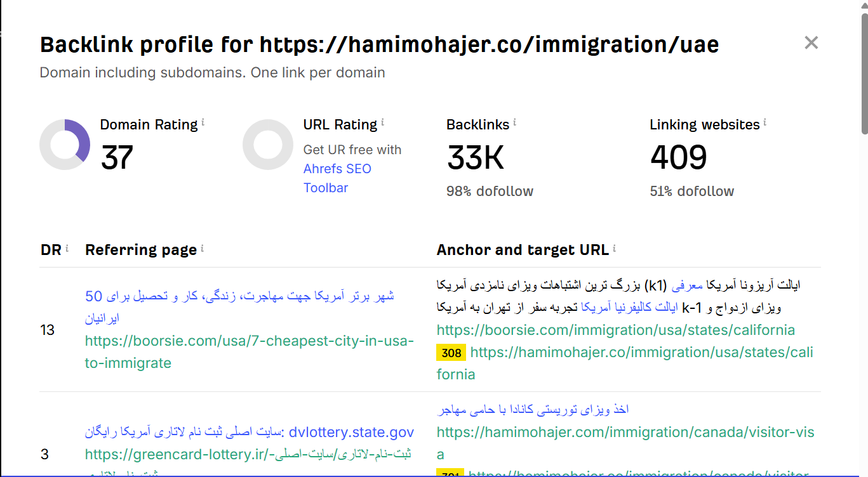The width and height of the screenshot is (868, 477).
Task: Click the info icon next to Linking websites
Action: click(765, 122)
